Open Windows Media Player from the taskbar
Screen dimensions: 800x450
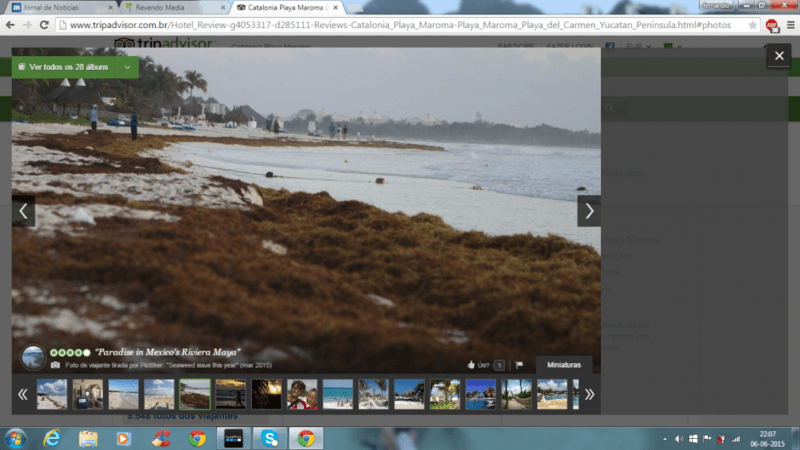click(x=123, y=439)
